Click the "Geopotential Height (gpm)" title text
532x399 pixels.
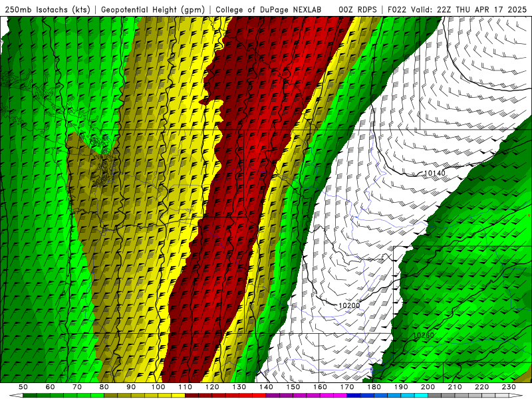(153, 9)
